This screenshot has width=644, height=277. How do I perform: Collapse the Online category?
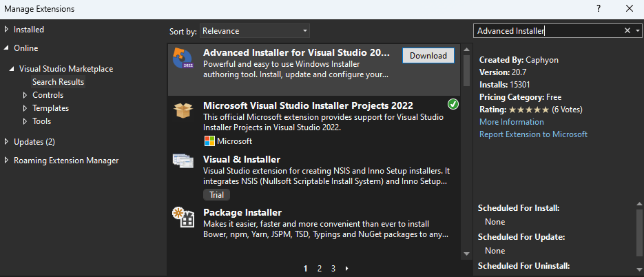pyautogui.click(x=6, y=48)
